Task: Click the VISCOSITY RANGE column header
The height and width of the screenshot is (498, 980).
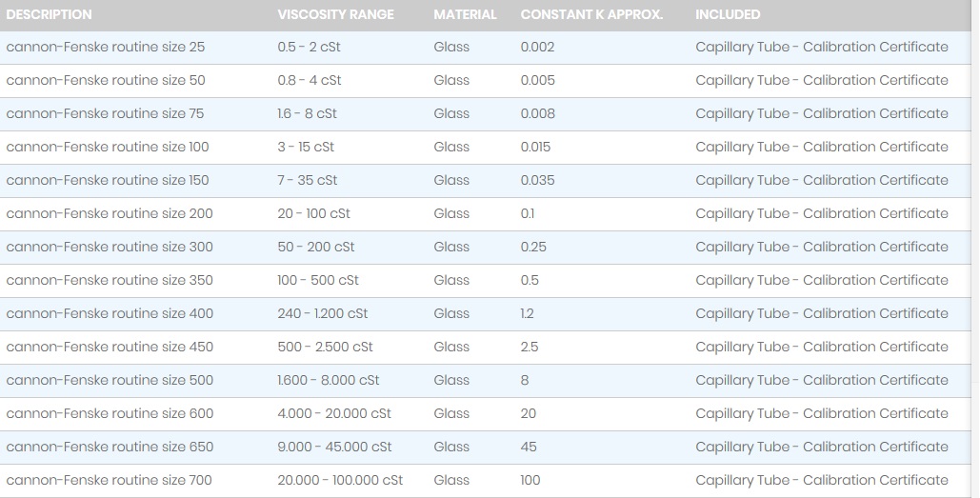Action: 335,15
